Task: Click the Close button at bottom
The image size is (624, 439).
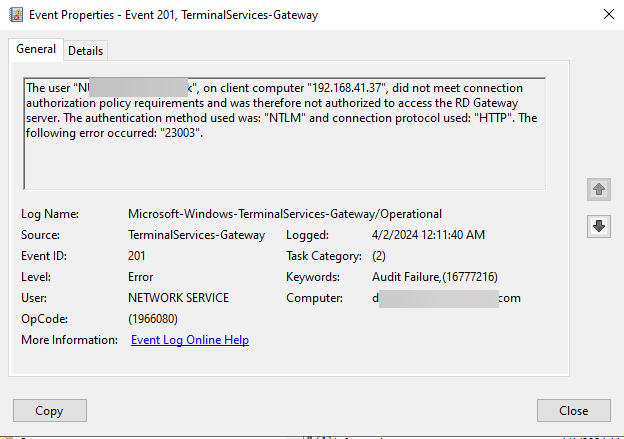Action: (x=573, y=410)
